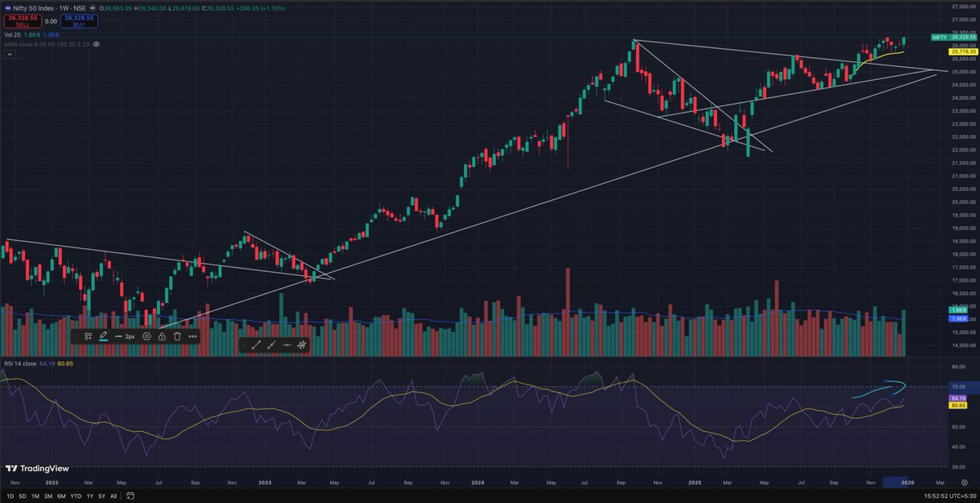980x503 pixels.
Task: Select the YTD time range
Action: [x=76, y=496]
